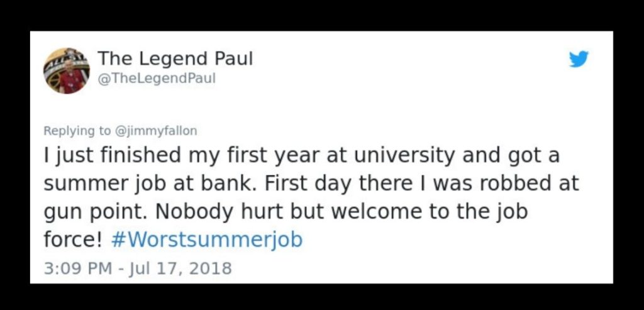Click the display name The Legend Paul
This screenshot has width=644, height=310.
175,59
